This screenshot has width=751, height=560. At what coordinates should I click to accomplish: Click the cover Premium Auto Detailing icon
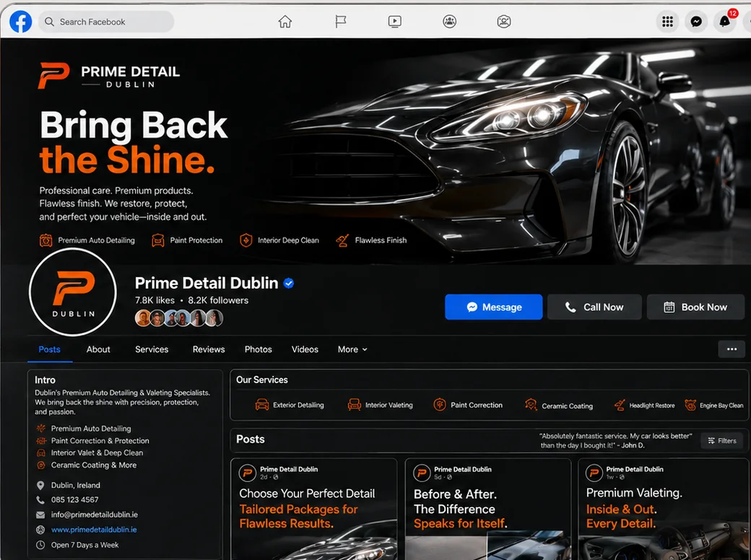click(x=46, y=240)
